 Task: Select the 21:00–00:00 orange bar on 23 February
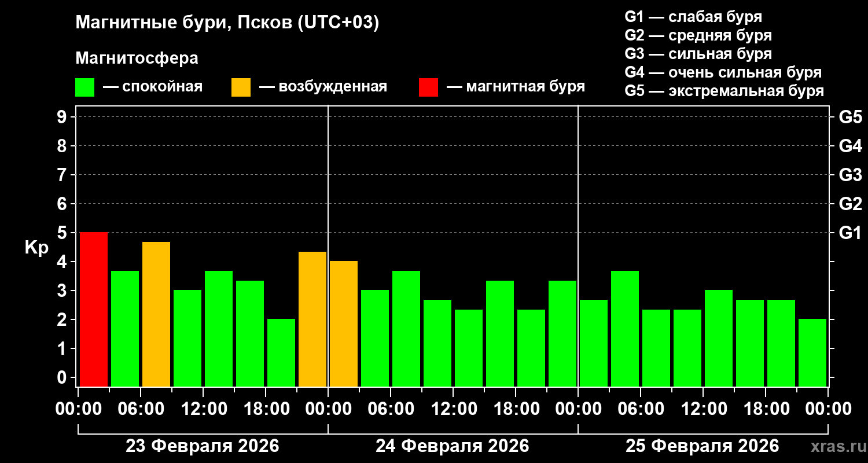(x=312, y=319)
